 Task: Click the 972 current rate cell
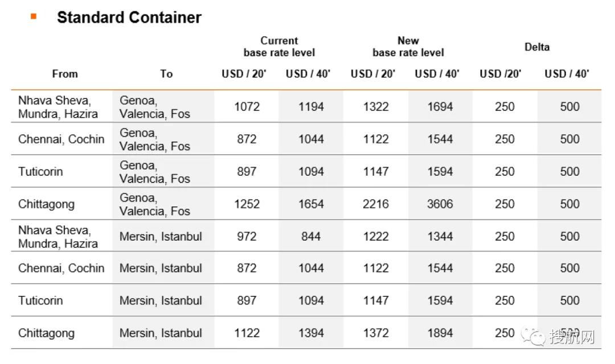247,236
